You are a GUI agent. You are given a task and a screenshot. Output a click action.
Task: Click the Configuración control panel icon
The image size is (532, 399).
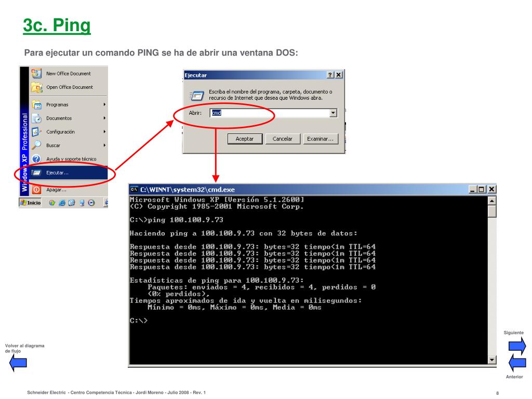pyautogui.click(x=36, y=131)
